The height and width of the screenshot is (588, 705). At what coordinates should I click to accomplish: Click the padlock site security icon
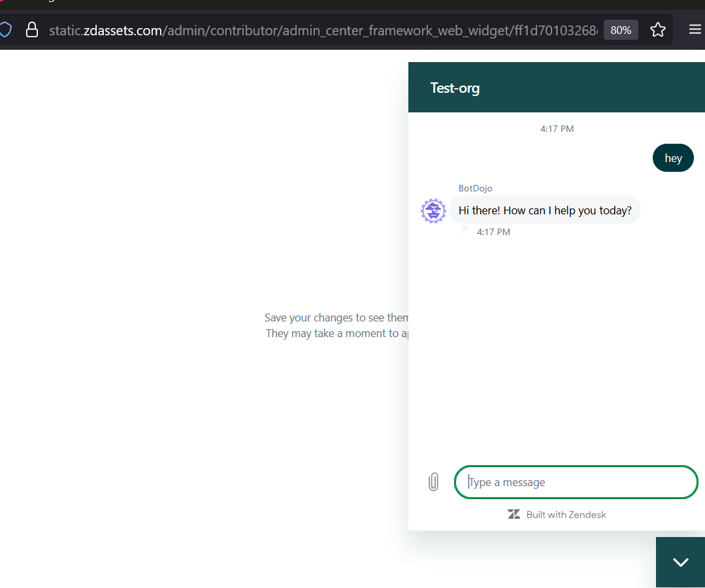31,29
